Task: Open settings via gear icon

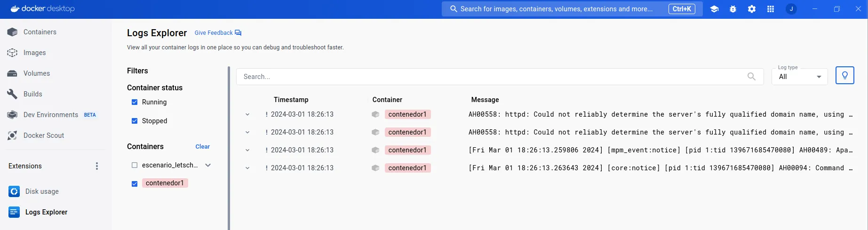Action: (x=752, y=9)
